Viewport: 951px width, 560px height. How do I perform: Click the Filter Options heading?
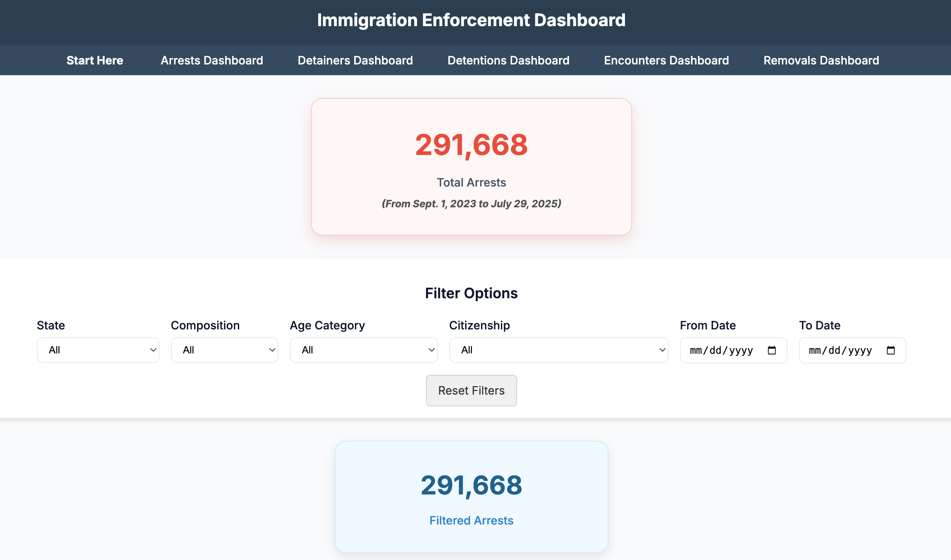(471, 293)
